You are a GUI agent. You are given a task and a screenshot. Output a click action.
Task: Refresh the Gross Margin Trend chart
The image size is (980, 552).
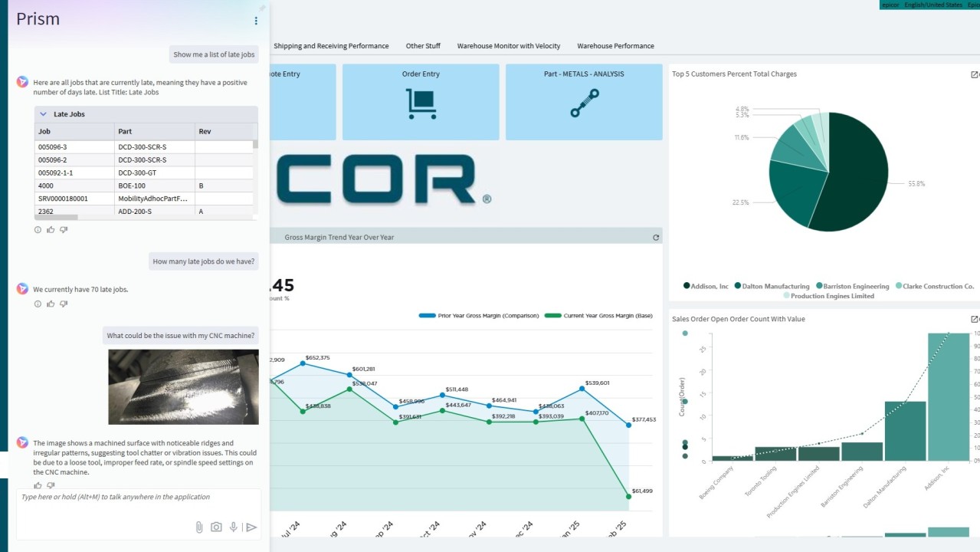(656, 238)
